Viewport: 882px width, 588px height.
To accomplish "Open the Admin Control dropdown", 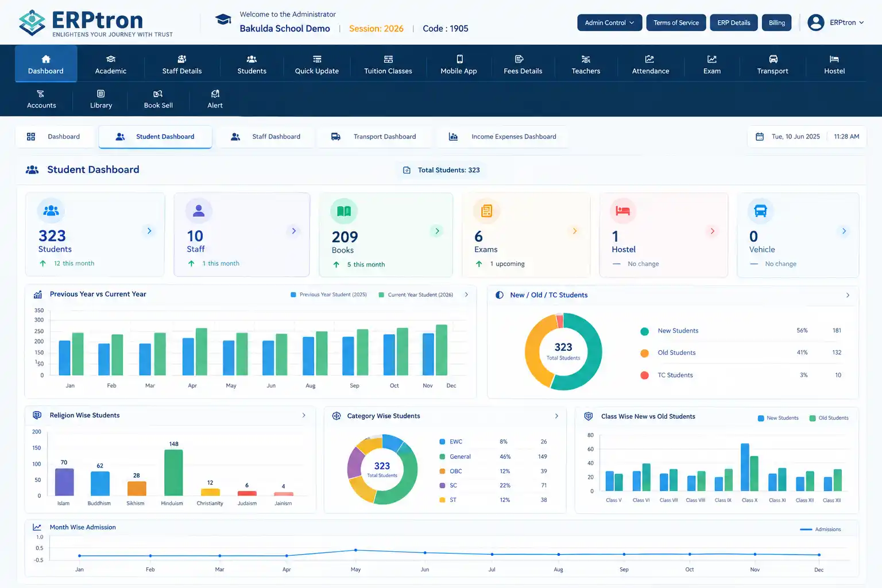I will pos(610,22).
